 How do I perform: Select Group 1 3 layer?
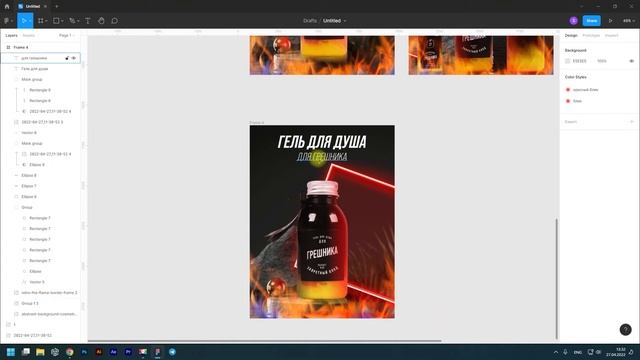[30, 303]
